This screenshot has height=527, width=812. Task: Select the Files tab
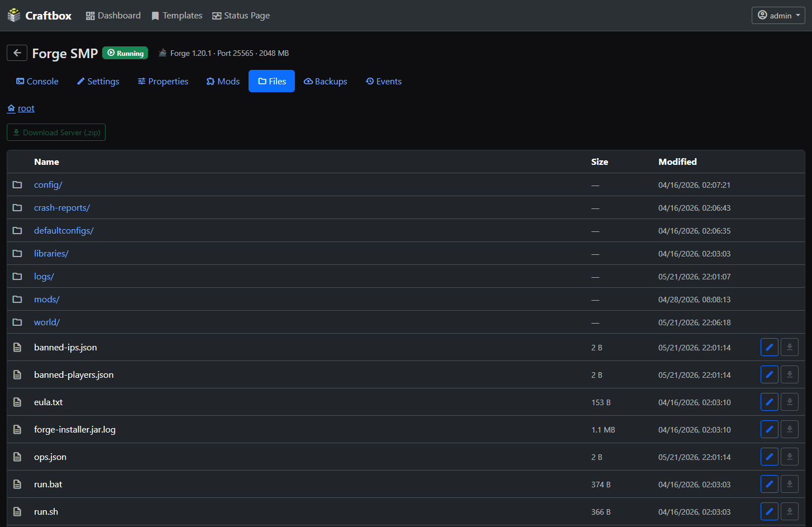pos(272,82)
